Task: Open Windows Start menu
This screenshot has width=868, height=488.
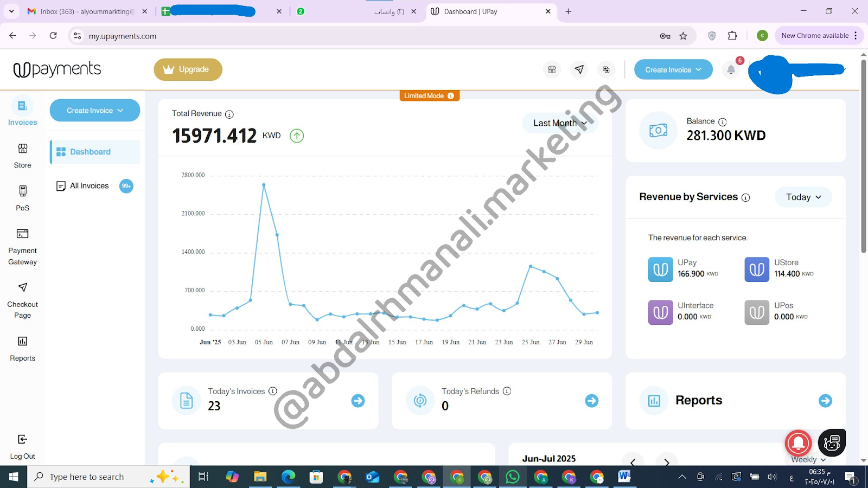Action: (x=14, y=477)
